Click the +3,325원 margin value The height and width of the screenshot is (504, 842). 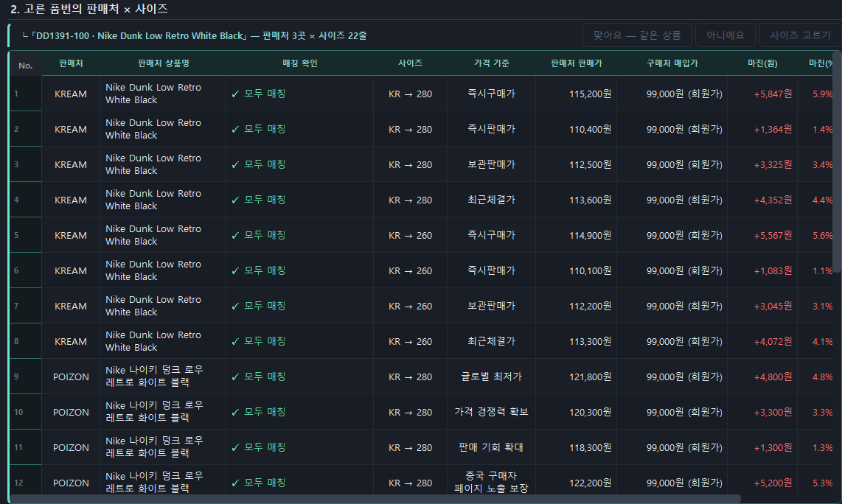[773, 165]
